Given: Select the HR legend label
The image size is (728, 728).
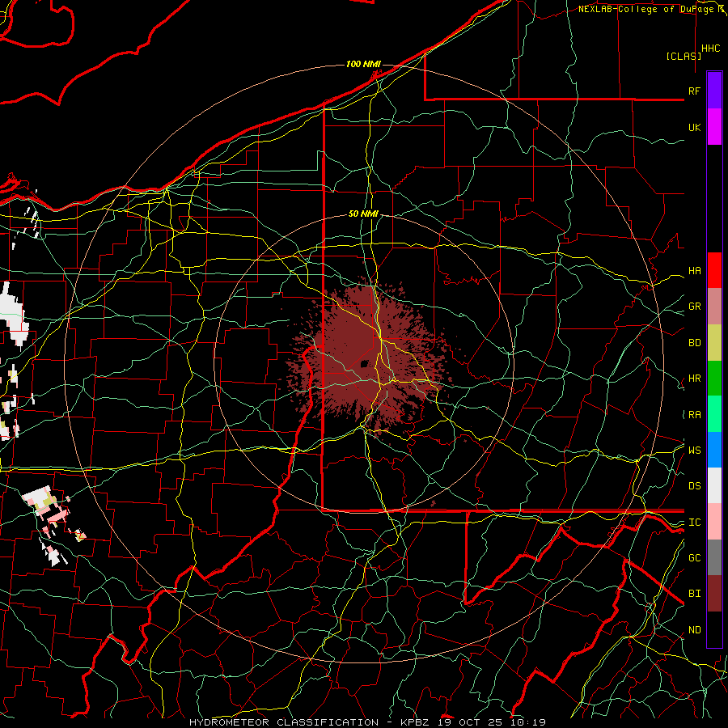Looking at the screenshot, I should click(694, 379).
